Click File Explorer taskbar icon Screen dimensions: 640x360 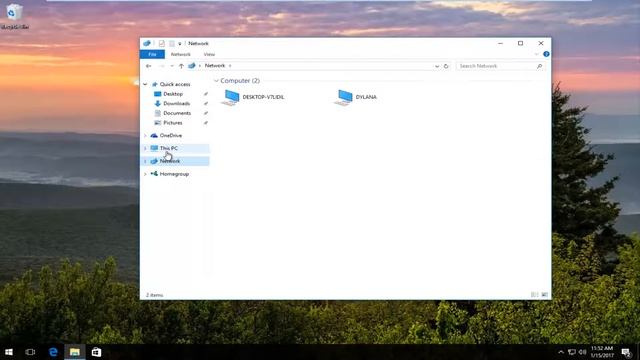pos(75,352)
